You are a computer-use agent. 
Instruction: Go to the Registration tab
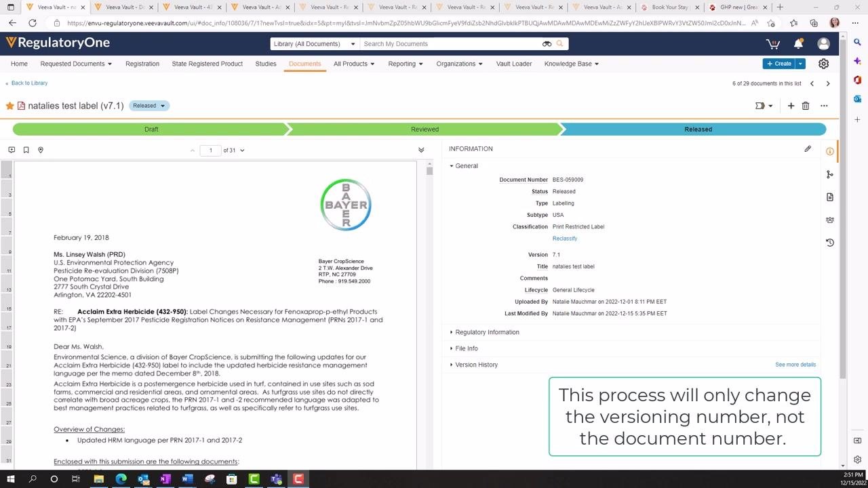click(x=142, y=64)
